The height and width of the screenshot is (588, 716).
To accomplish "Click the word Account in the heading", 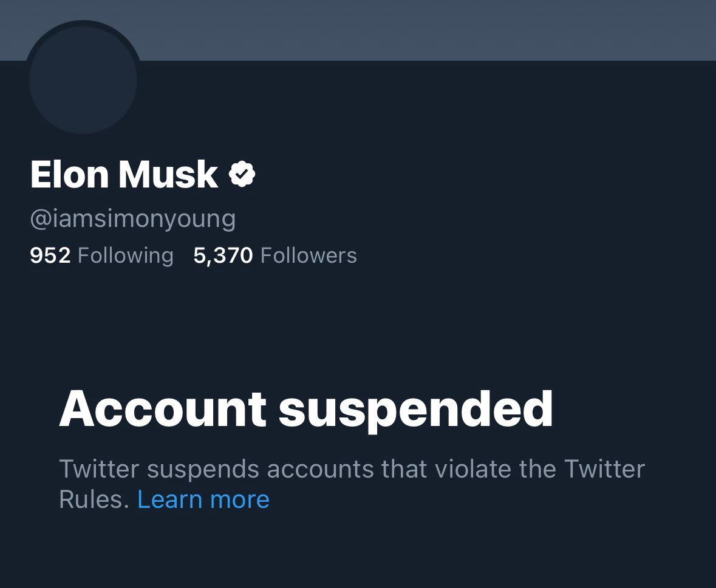I will (163, 409).
